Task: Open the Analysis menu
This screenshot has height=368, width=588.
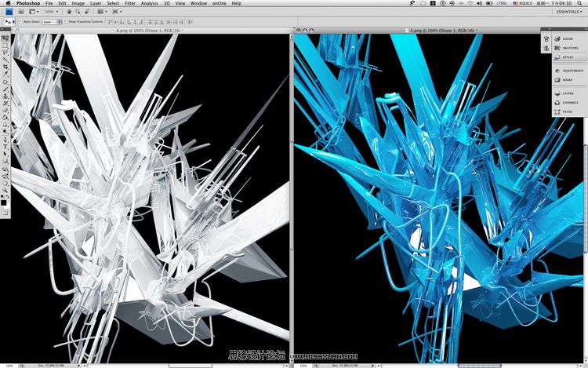Action: (x=149, y=3)
